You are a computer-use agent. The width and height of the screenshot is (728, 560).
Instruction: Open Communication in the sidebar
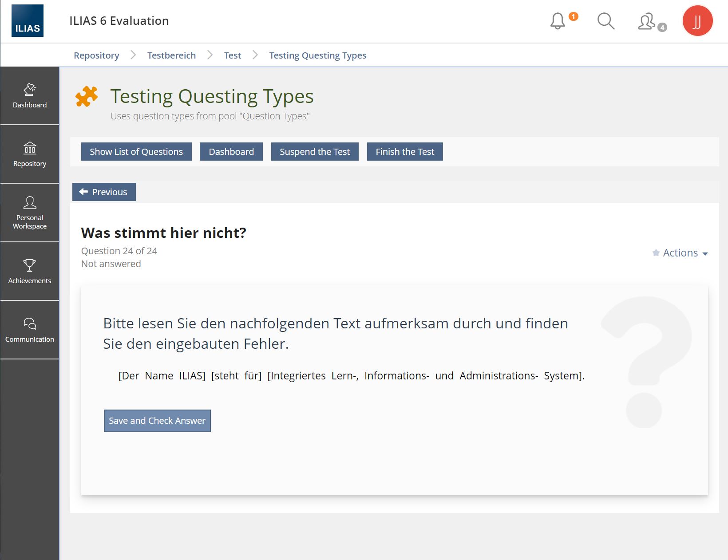click(x=30, y=330)
